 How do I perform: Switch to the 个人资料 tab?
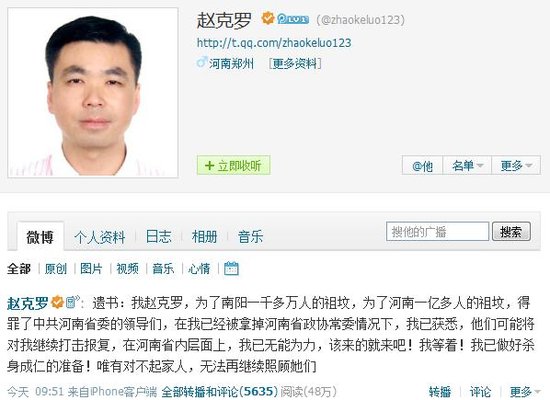coord(100,237)
